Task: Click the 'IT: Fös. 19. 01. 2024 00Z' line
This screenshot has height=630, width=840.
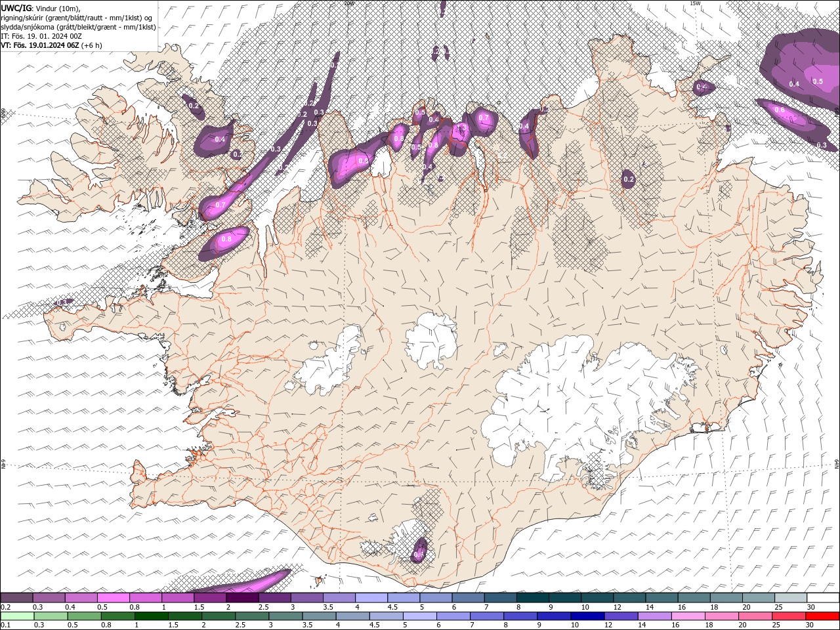Action: pyautogui.click(x=42, y=36)
